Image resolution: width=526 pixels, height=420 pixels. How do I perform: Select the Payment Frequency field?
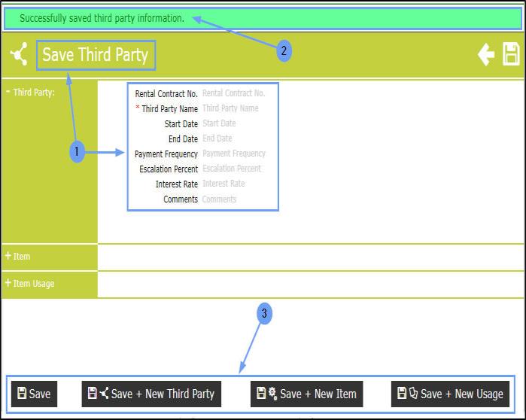point(234,154)
